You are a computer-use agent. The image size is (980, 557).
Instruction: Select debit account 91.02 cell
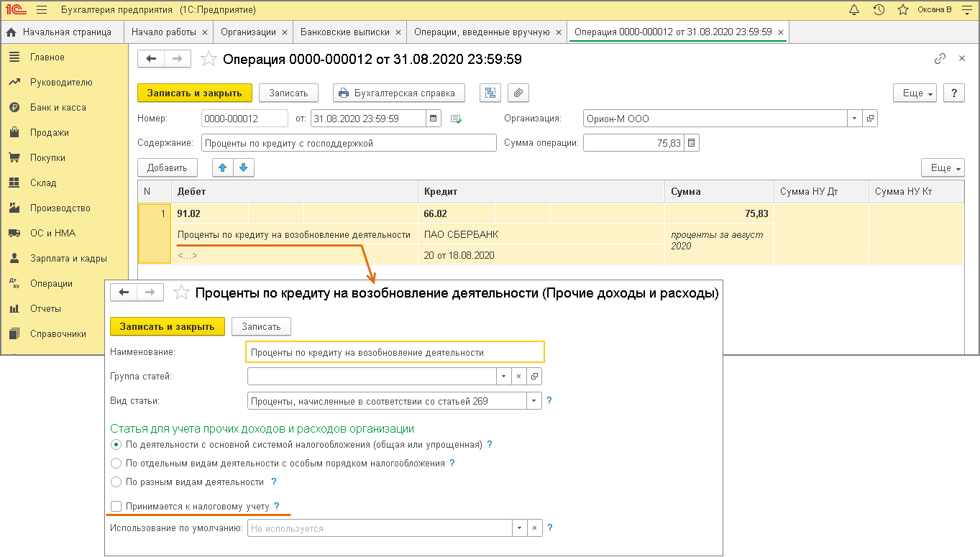pos(210,213)
